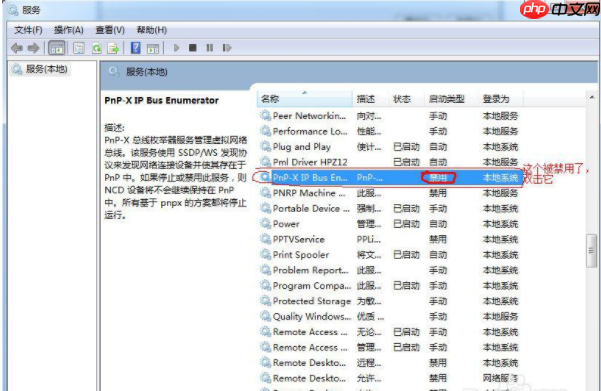Click the 禁用 startup type of PnP-X row
601x391 pixels.
[x=438, y=177]
